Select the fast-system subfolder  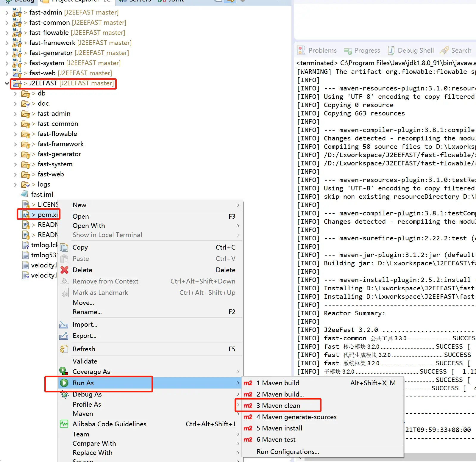pyautogui.click(x=55, y=165)
